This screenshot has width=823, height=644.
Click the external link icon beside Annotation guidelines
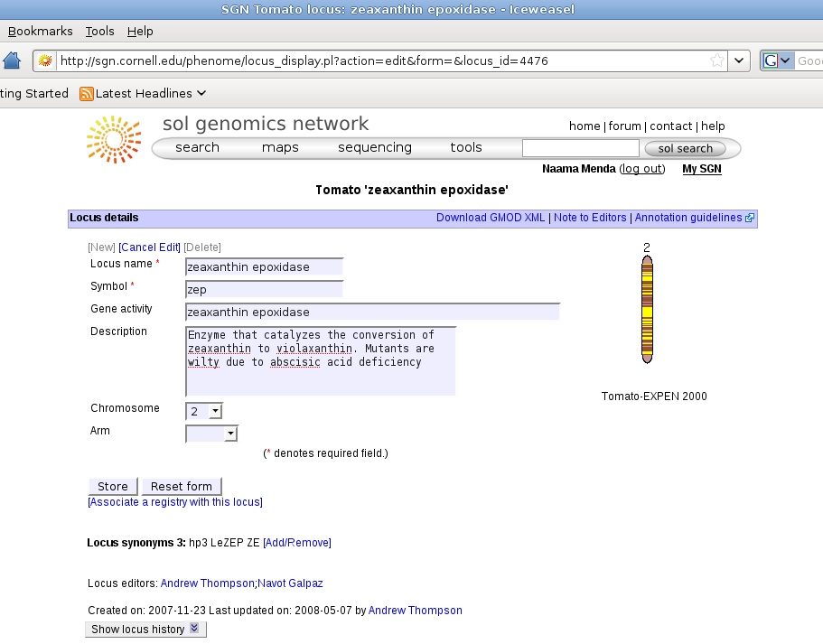click(750, 218)
